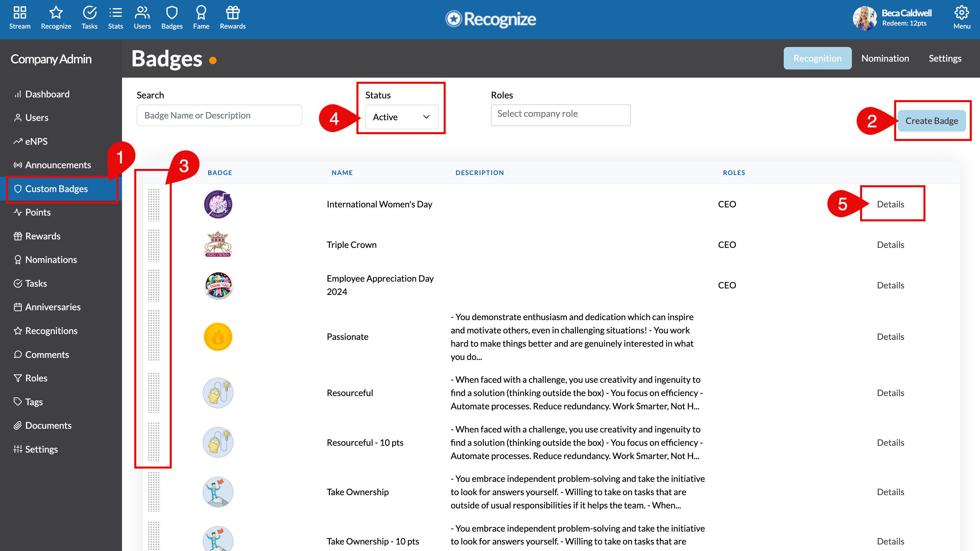Click the Recognize logo in header
Viewport: 980px width, 551px height.
[490, 19]
